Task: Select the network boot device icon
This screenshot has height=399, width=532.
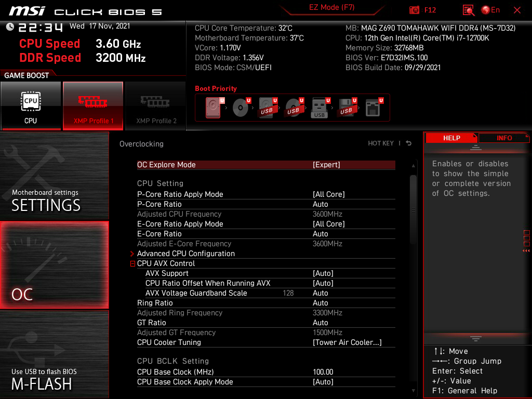Action: tap(374, 108)
